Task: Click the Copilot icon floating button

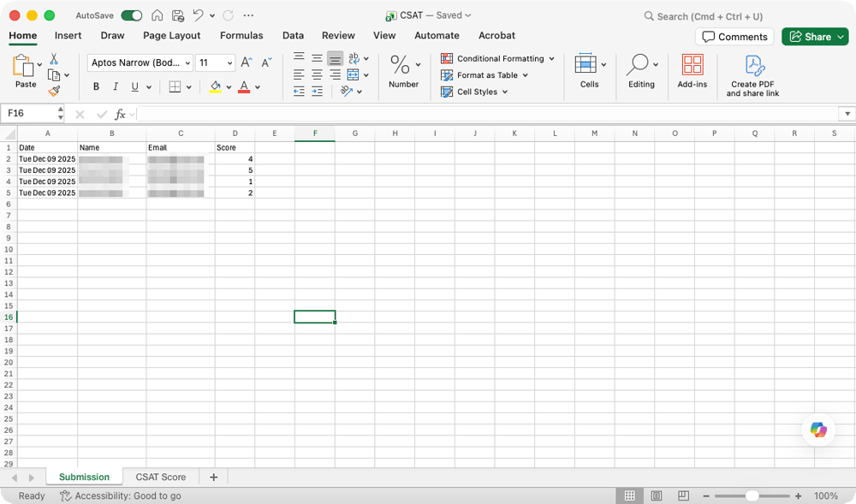Action: [x=818, y=430]
